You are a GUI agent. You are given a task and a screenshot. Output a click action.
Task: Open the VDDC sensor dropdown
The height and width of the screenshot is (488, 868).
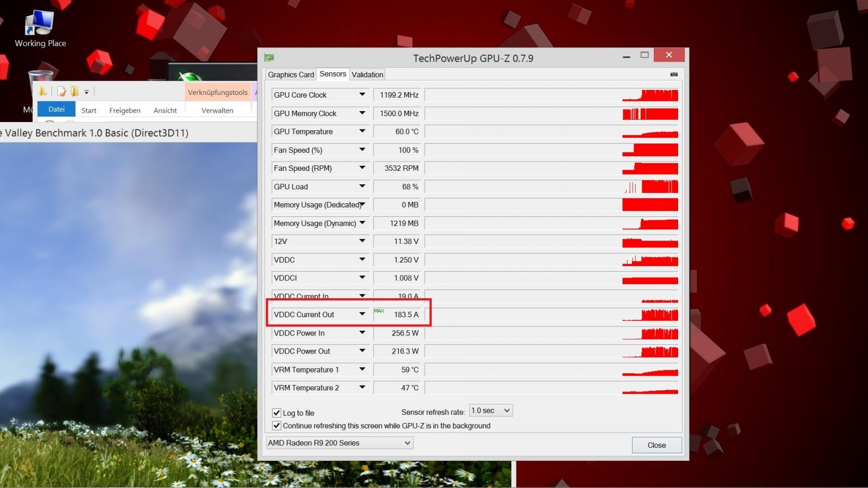coord(362,260)
